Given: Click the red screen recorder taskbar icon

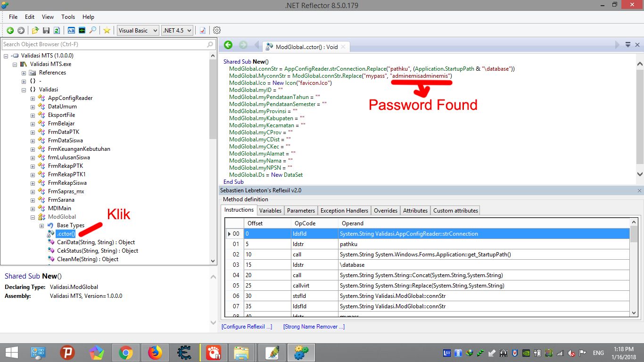Looking at the screenshot, I should (x=214, y=353).
